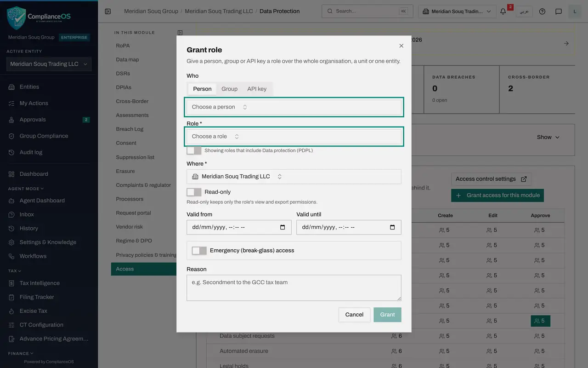Expand the Show dropdown
588x368 pixels.
548,137
